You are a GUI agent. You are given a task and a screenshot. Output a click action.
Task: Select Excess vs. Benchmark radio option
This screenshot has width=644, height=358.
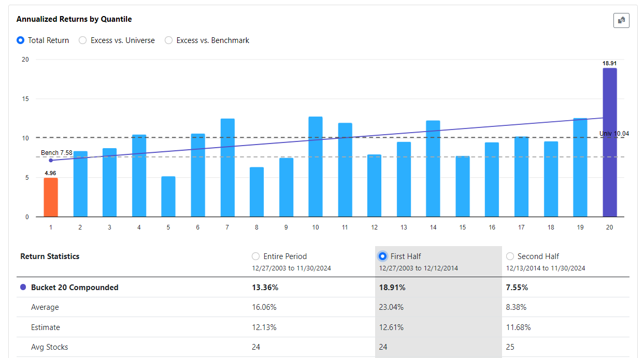point(168,40)
